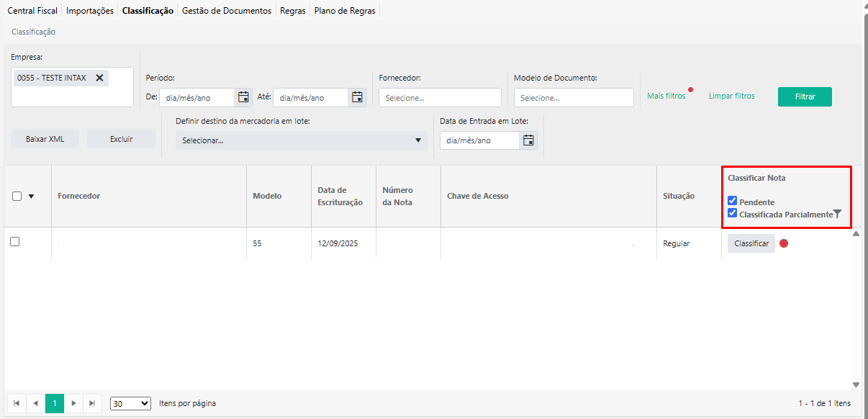The image size is (868, 419).
Task: Remove the '0055 - TESTE INTAX' company tag
Action: click(x=99, y=78)
